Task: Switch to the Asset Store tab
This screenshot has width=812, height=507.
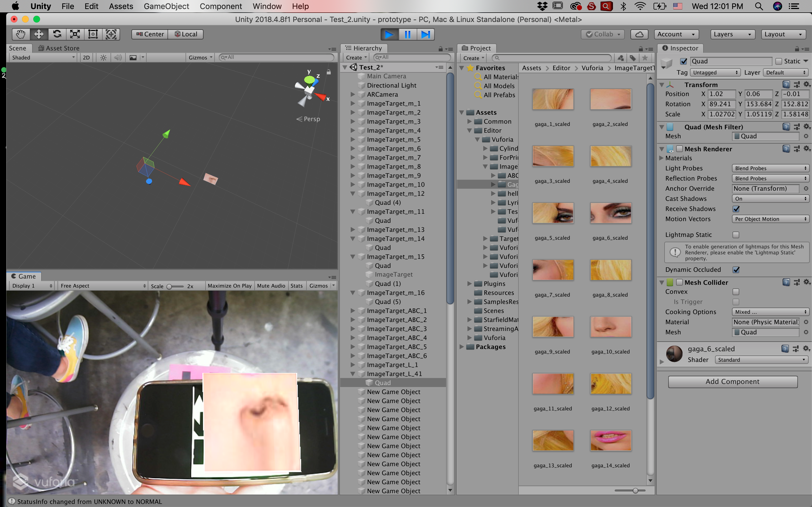Action: click(59, 48)
